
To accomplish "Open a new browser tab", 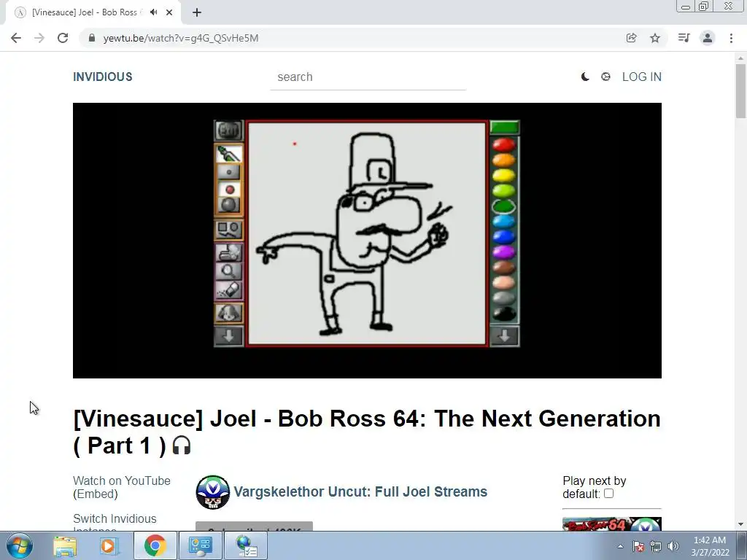I will click(197, 12).
